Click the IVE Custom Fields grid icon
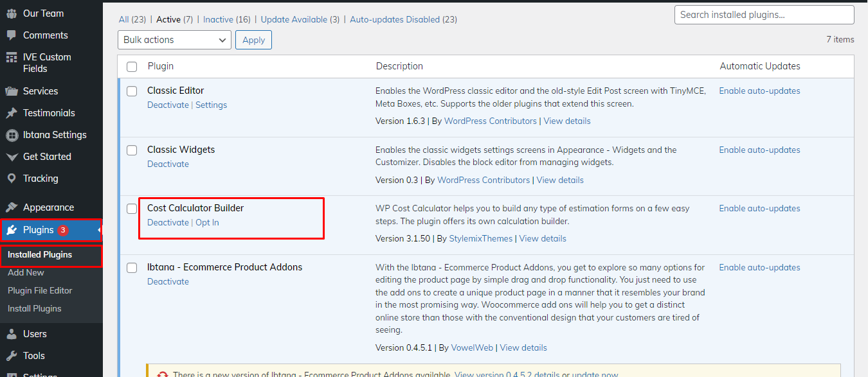The height and width of the screenshot is (377, 868). [x=12, y=57]
